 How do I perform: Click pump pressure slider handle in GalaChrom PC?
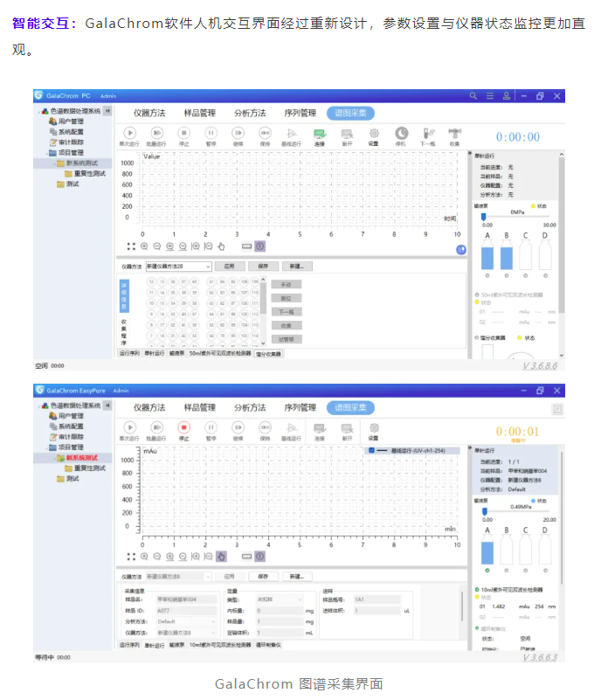pos(483,217)
